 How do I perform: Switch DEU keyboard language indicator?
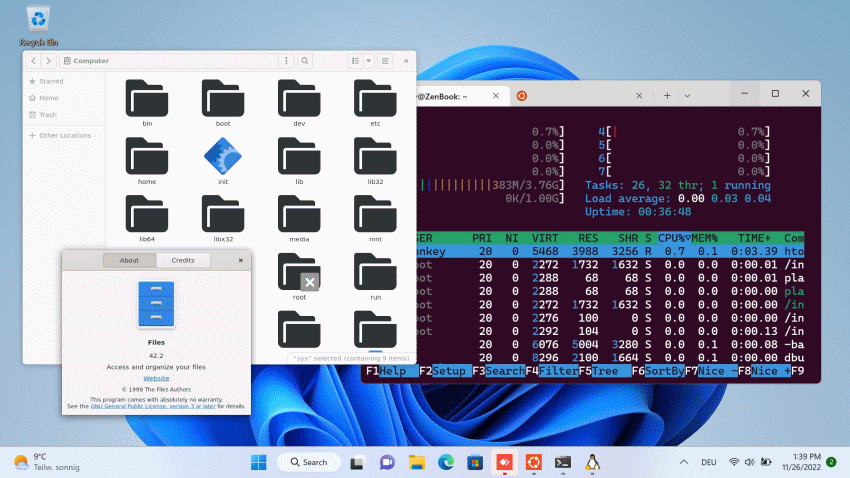[x=709, y=462]
